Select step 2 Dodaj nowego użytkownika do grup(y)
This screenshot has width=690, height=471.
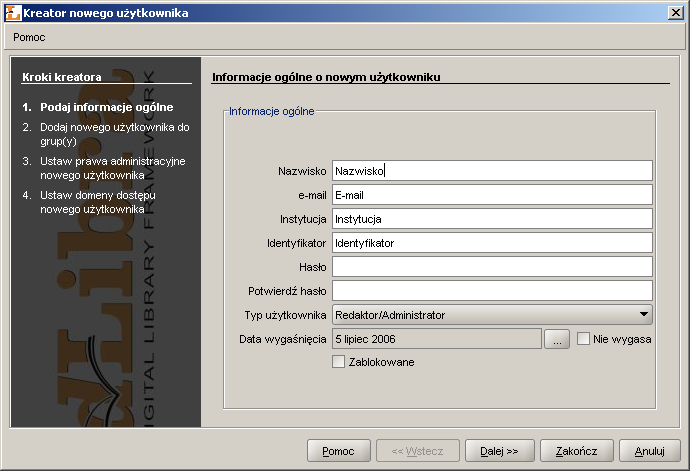(106, 134)
